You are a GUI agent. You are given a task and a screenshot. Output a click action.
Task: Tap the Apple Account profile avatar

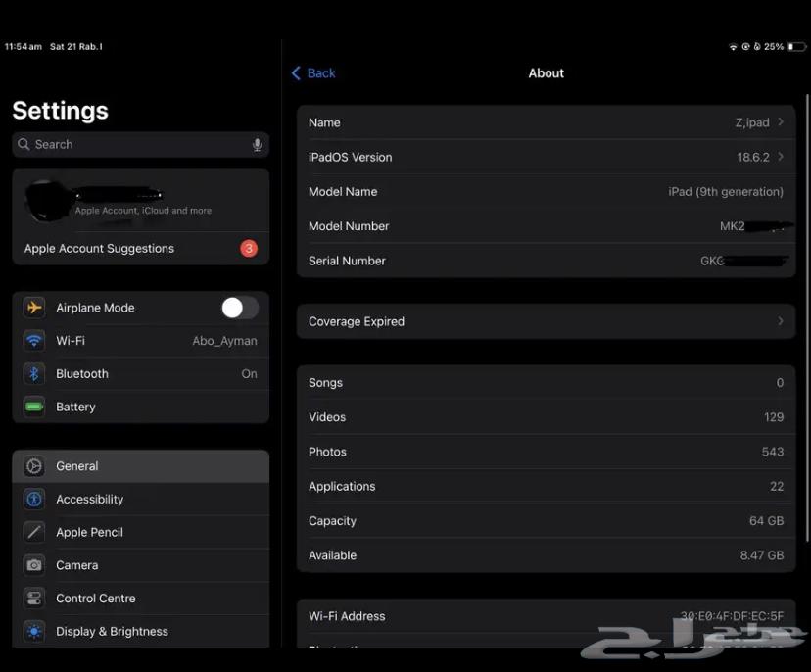tap(46, 202)
